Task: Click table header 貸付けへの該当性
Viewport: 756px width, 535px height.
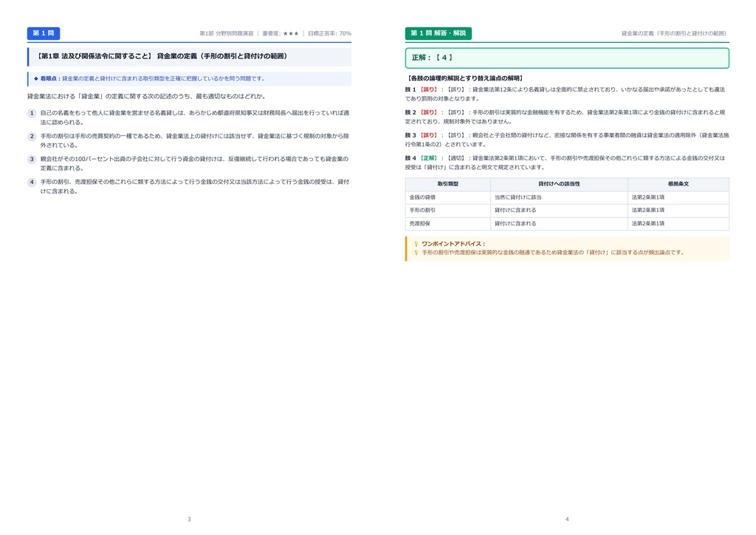Action: [559, 184]
